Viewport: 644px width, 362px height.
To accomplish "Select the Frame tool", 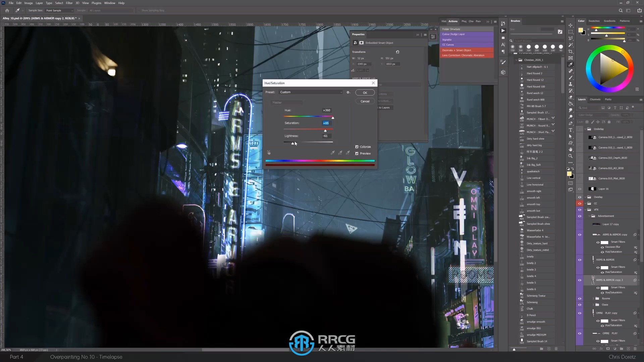I will (x=571, y=58).
